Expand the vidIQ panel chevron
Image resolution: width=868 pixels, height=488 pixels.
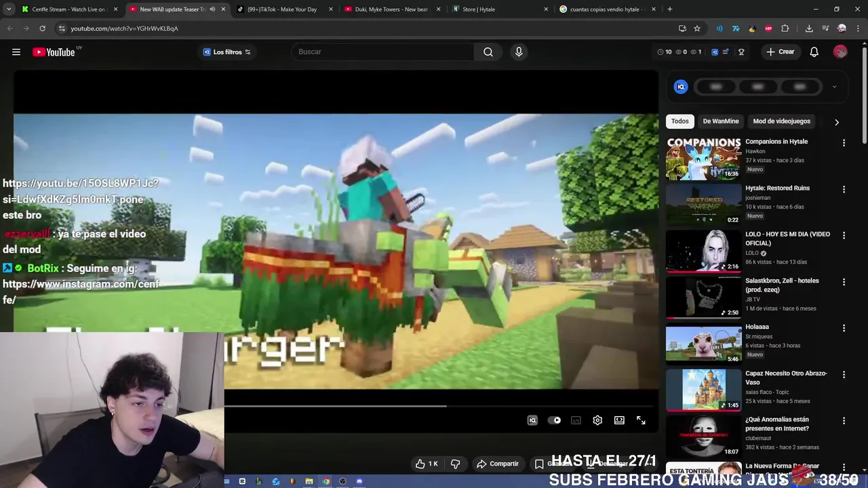coord(834,87)
